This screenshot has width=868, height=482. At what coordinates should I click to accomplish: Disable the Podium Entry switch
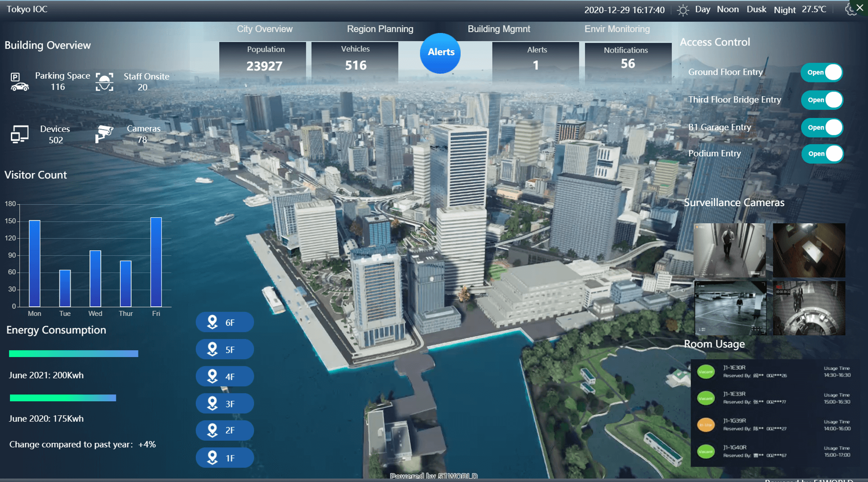(x=822, y=154)
